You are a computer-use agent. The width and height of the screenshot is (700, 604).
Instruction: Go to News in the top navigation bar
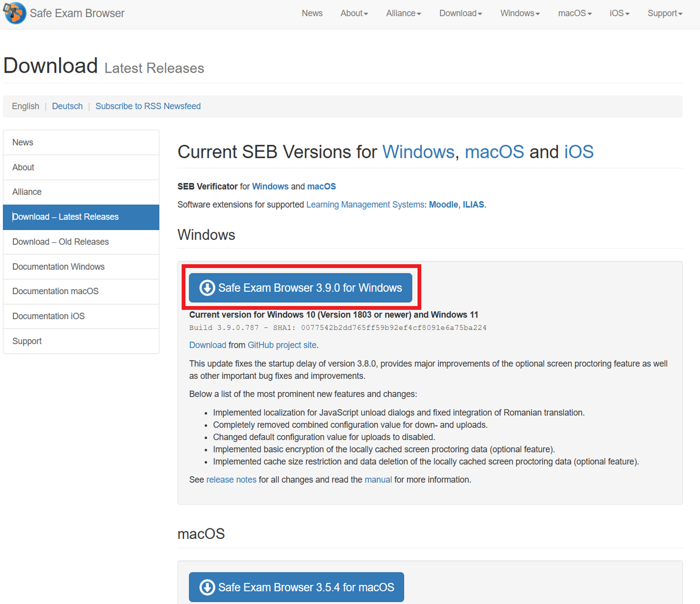(x=312, y=13)
